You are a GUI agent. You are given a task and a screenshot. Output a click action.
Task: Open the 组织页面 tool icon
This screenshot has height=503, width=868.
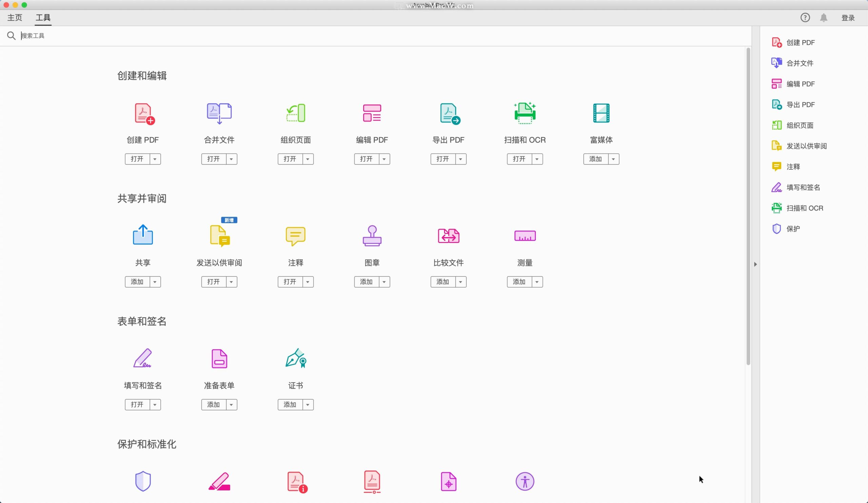295,113
